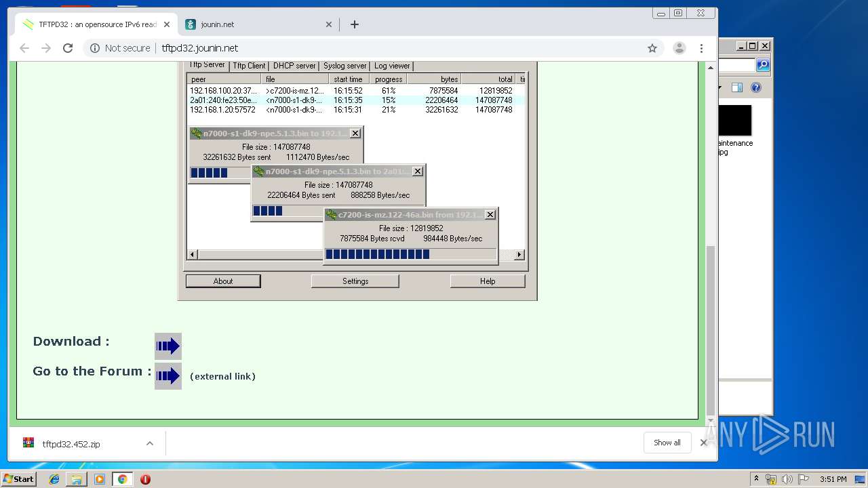
Task: Go forward to the next page
Action: click(x=46, y=48)
